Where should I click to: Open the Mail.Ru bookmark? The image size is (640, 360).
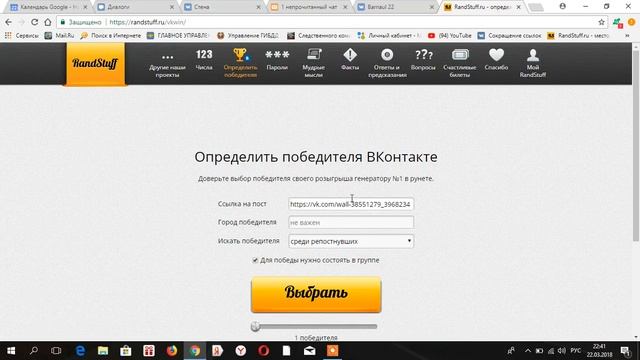click(60, 36)
